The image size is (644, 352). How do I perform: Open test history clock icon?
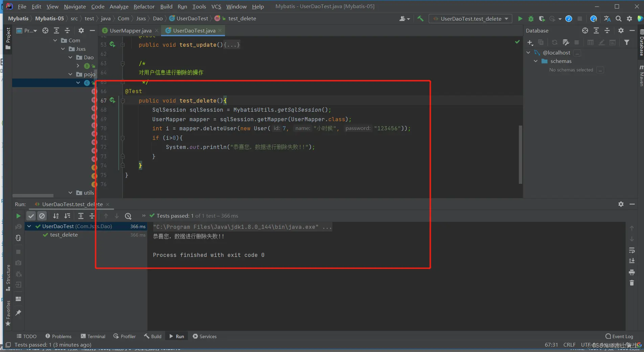click(x=128, y=216)
